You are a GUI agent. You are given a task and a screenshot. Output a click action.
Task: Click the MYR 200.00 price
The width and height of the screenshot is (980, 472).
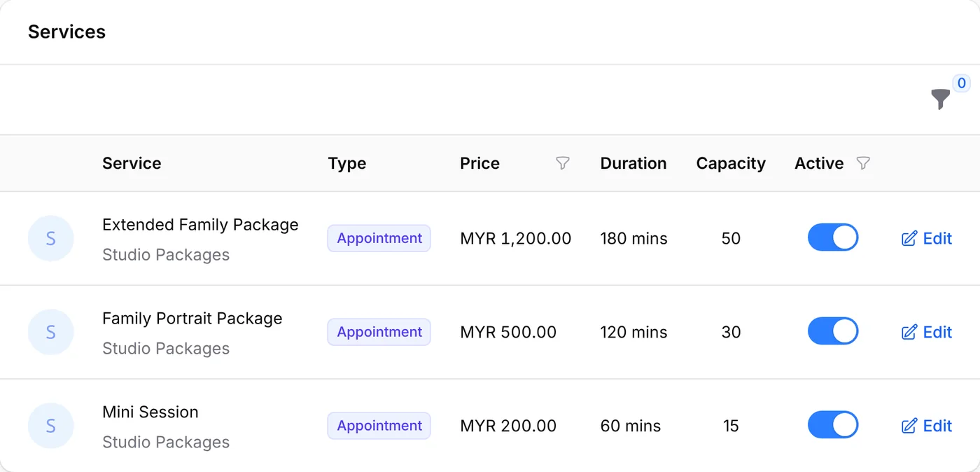(x=508, y=426)
